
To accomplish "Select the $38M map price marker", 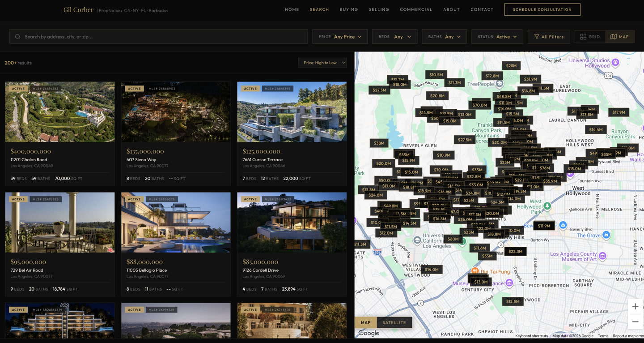I will tap(379, 143).
